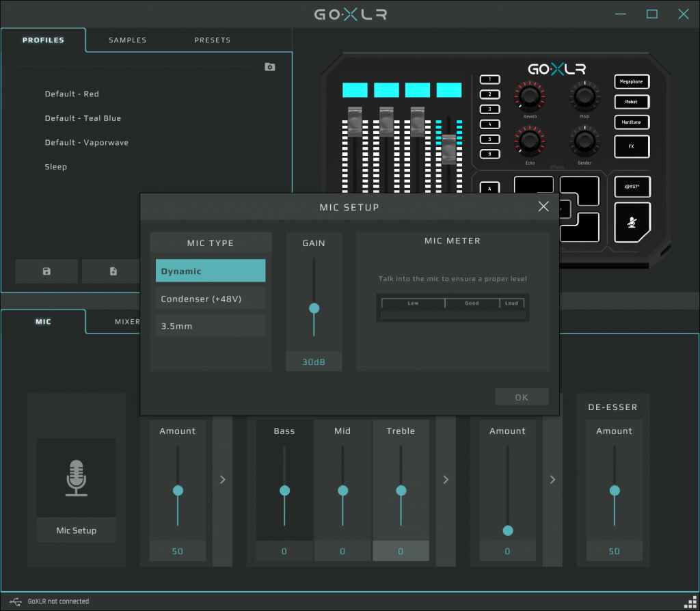Switch to the Mic tab
Image resolution: width=700 pixels, height=611 pixels.
[x=43, y=322]
